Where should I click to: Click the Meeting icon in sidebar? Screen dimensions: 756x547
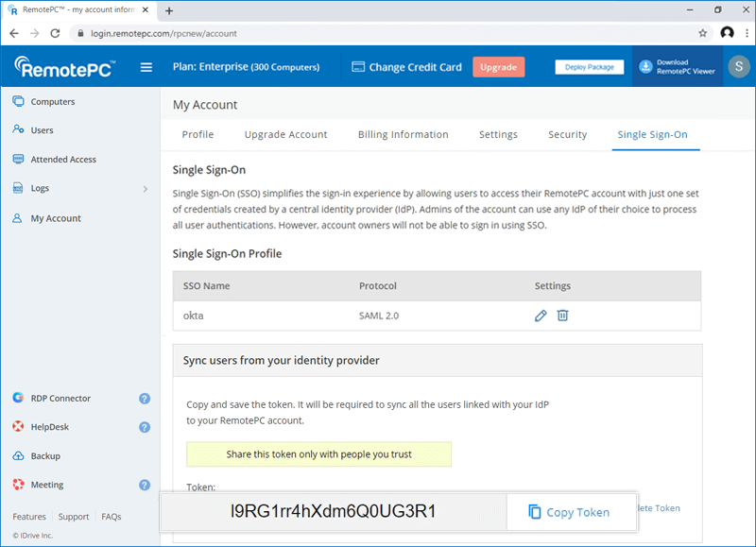pyautogui.click(x=18, y=485)
